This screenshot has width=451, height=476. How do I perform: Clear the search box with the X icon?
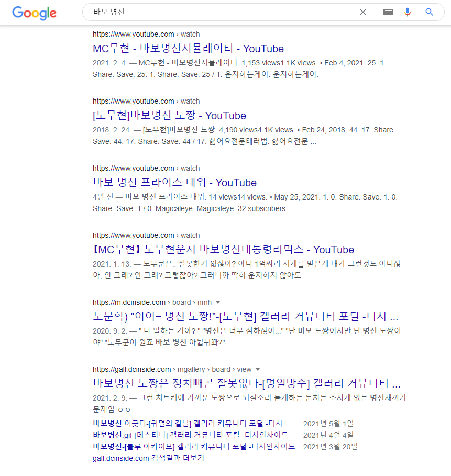click(x=363, y=12)
